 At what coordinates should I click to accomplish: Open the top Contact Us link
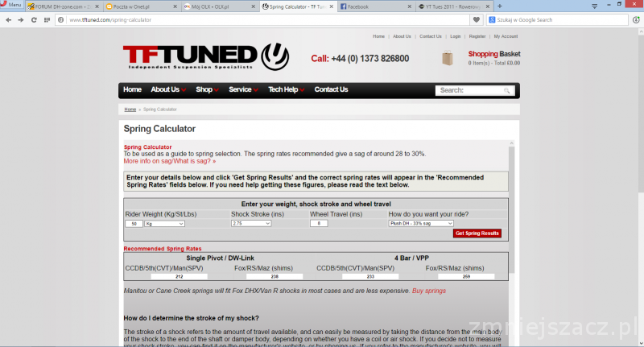click(x=431, y=36)
